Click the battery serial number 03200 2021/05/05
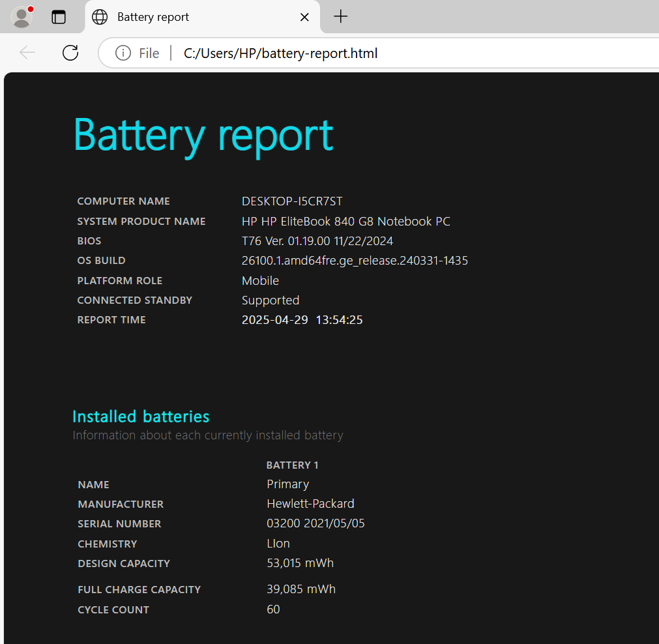Screen dimensions: 659x644 pyautogui.click(x=315, y=523)
